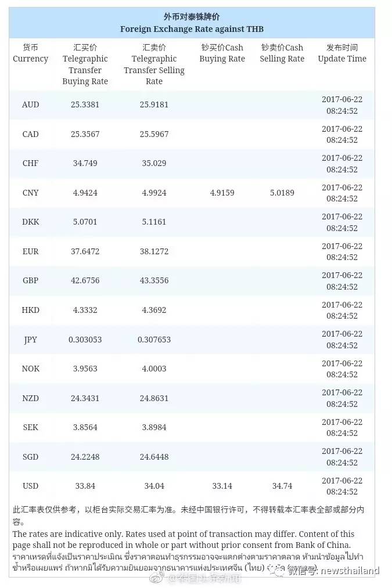This screenshot has width=392, height=588.
Task: Click the Telegraphic Transfer Buying Rate header
Action: tap(85, 64)
